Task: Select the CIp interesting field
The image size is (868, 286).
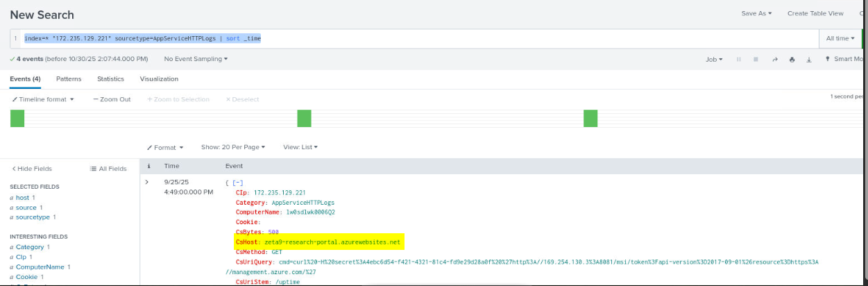Action: pos(22,257)
